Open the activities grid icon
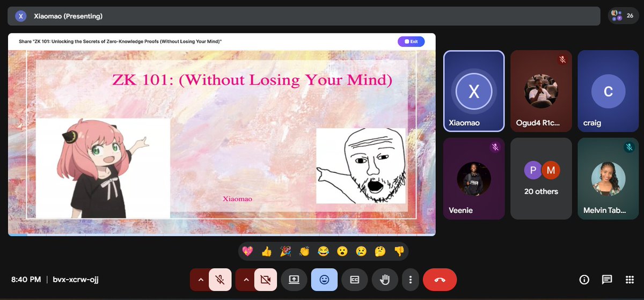The width and height of the screenshot is (644, 300). pyautogui.click(x=630, y=280)
